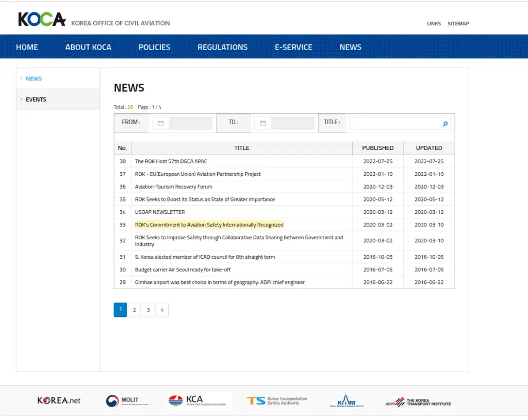Click the TITLE search input field
This screenshot has height=420, width=528.
click(x=394, y=124)
